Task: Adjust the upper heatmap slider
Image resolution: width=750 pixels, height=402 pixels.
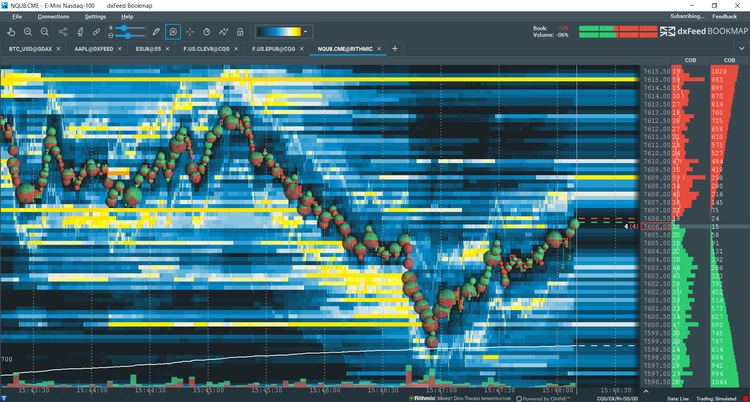Action: point(130,28)
